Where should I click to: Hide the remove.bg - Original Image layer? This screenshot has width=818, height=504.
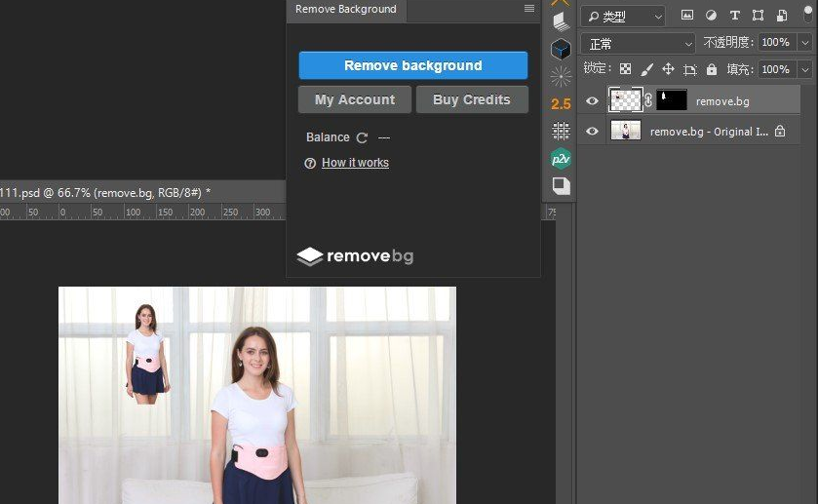[x=592, y=131]
